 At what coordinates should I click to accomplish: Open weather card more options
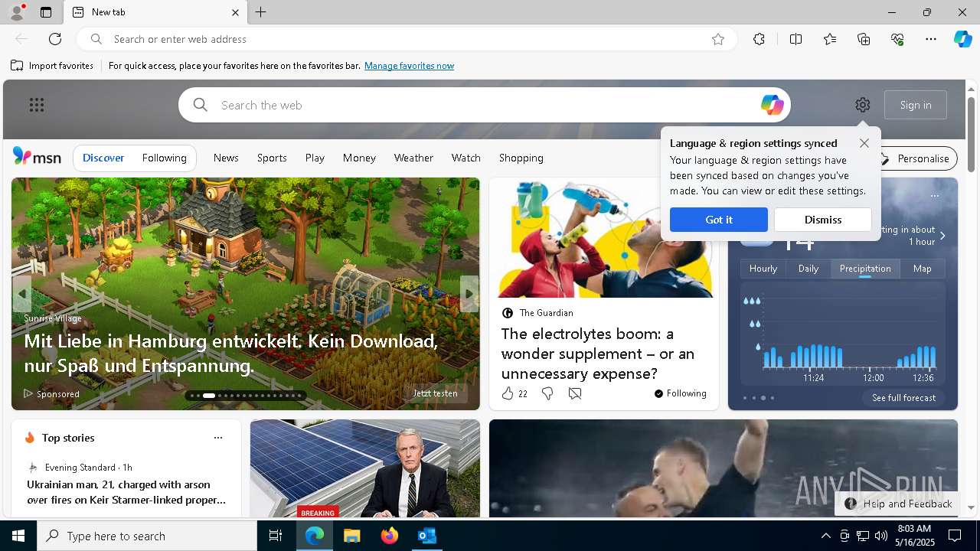click(x=935, y=196)
